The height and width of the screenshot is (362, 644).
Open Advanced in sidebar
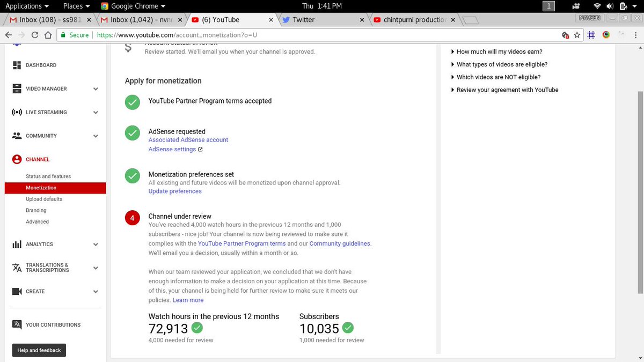point(37,221)
